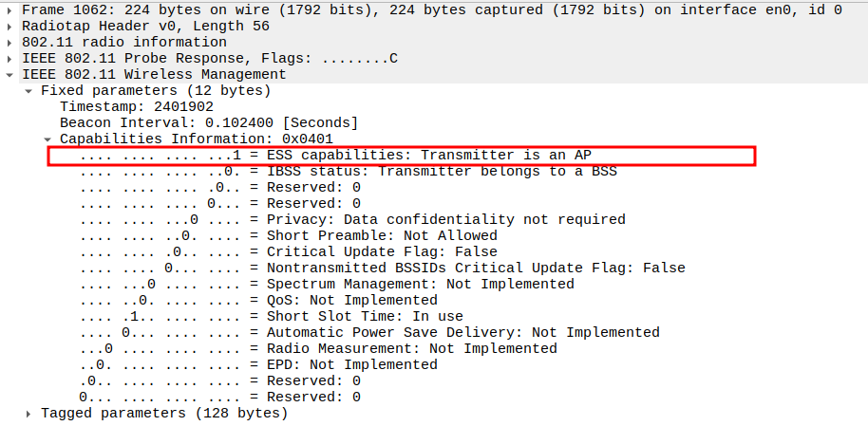
Task: Expand 802.11 radio information
Action: [x=10, y=43]
